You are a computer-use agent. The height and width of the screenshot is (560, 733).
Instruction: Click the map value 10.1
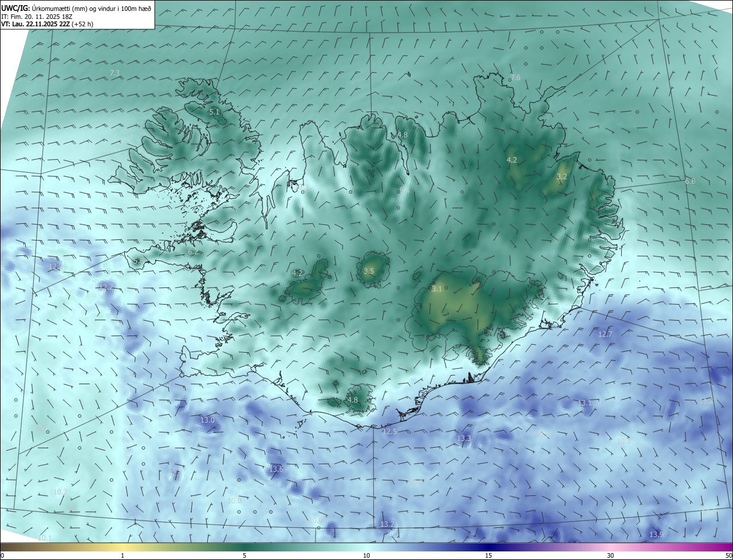click(45, 538)
